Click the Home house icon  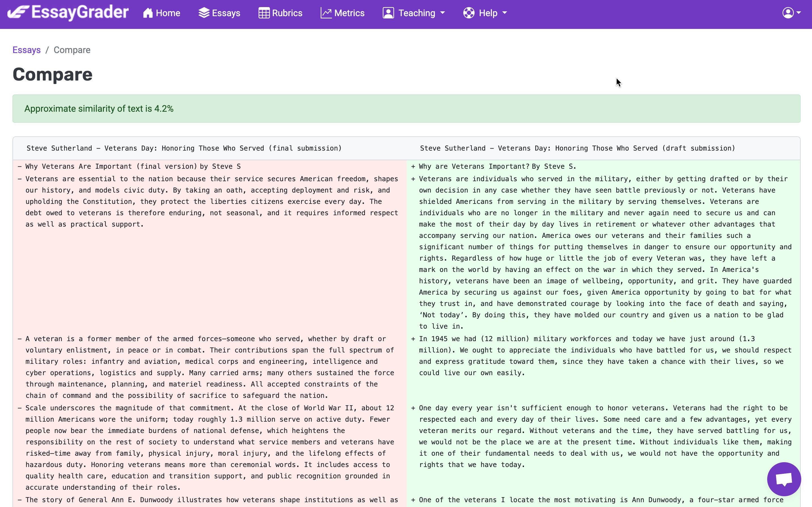click(148, 13)
